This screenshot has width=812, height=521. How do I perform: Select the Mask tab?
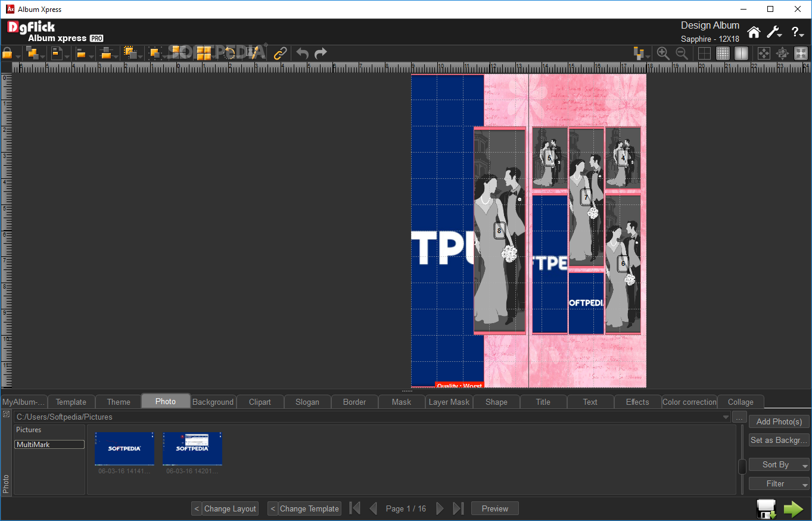402,402
